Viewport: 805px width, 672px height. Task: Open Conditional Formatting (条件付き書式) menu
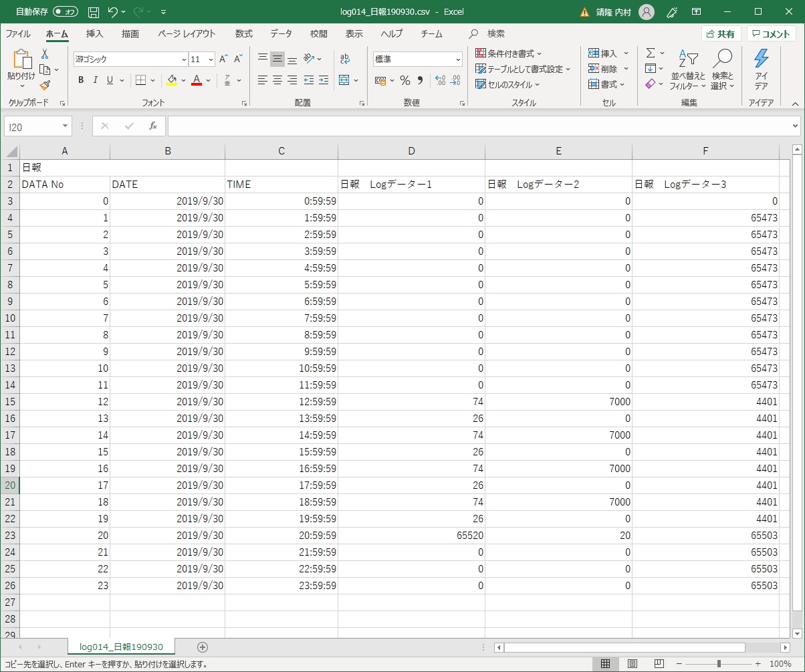(x=509, y=53)
